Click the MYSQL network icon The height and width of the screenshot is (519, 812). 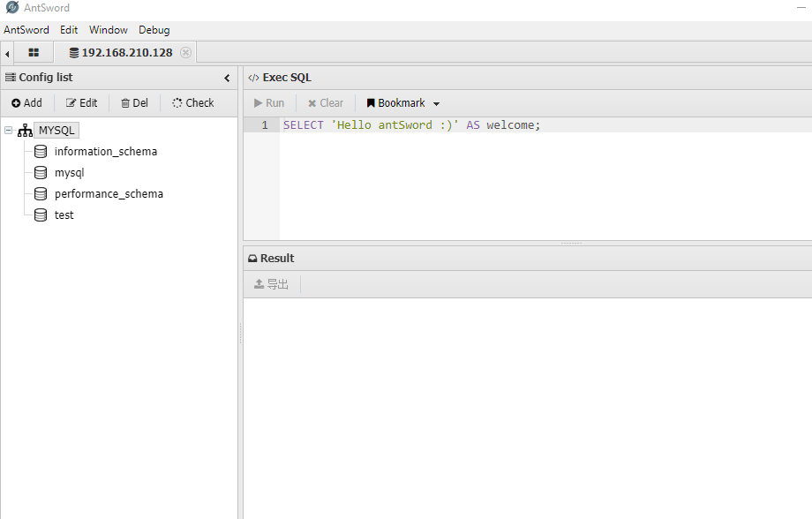tap(25, 131)
